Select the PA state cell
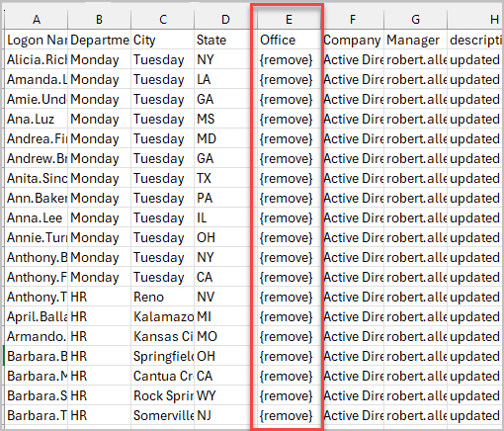Screen dimensions: 504x431 pyautogui.click(x=225, y=198)
